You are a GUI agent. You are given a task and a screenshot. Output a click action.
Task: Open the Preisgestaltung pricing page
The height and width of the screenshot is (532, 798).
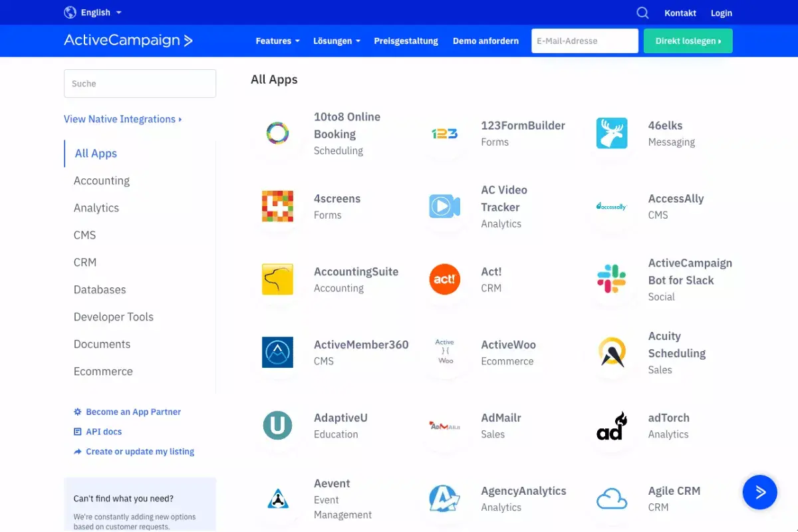click(406, 41)
